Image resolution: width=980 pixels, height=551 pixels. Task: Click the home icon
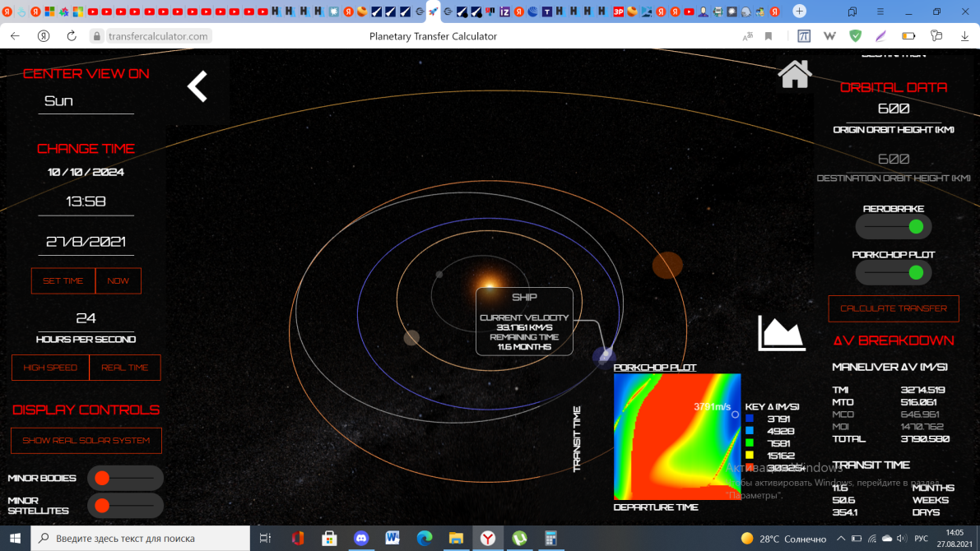[x=795, y=74]
